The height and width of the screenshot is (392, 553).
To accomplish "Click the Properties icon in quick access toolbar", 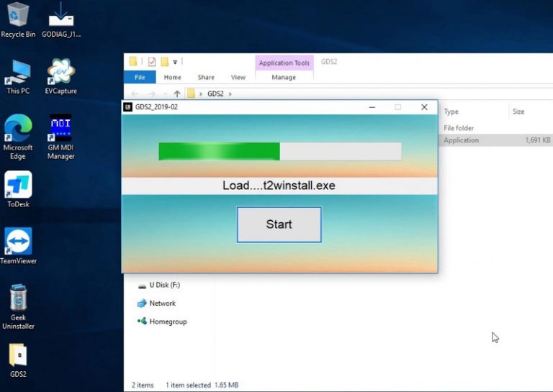I will (x=152, y=62).
